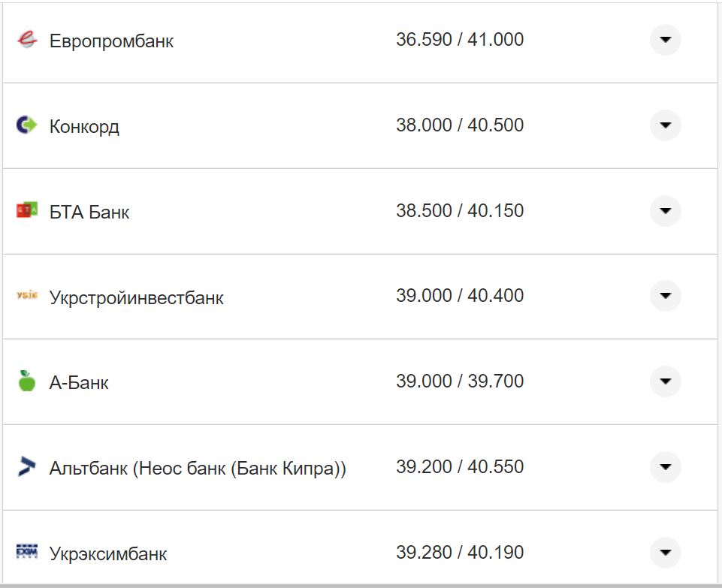Viewport: 722px width, 588px height.
Task: Show А-Банк details via arrow button
Action: point(665,381)
